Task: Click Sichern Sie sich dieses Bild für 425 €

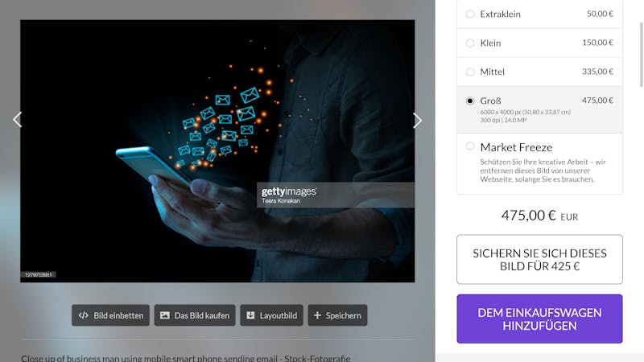Action: click(x=539, y=259)
